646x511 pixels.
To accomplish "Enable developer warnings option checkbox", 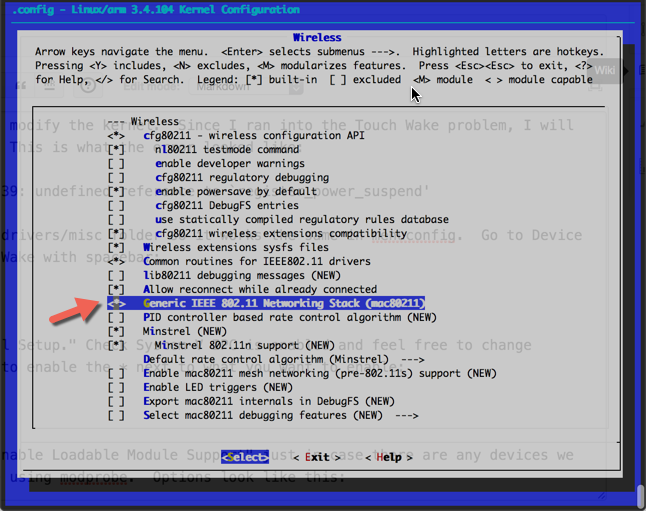I will coord(116,164).
